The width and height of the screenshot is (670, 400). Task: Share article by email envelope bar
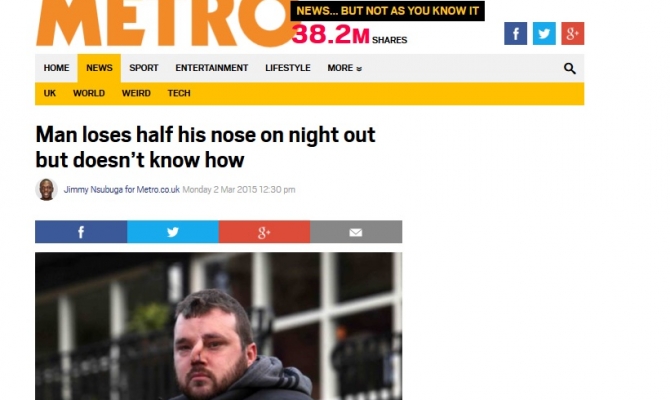click(x=356, y=232)
